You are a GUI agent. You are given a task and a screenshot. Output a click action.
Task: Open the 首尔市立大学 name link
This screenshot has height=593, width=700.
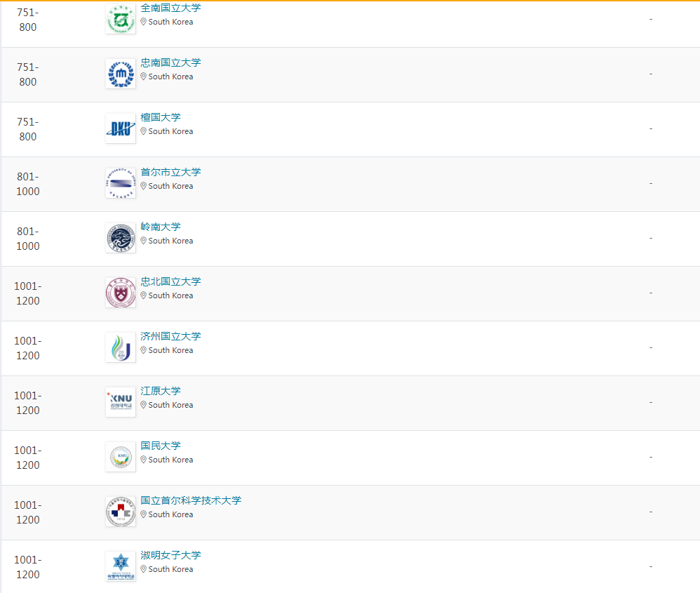(x=172, y=172)
